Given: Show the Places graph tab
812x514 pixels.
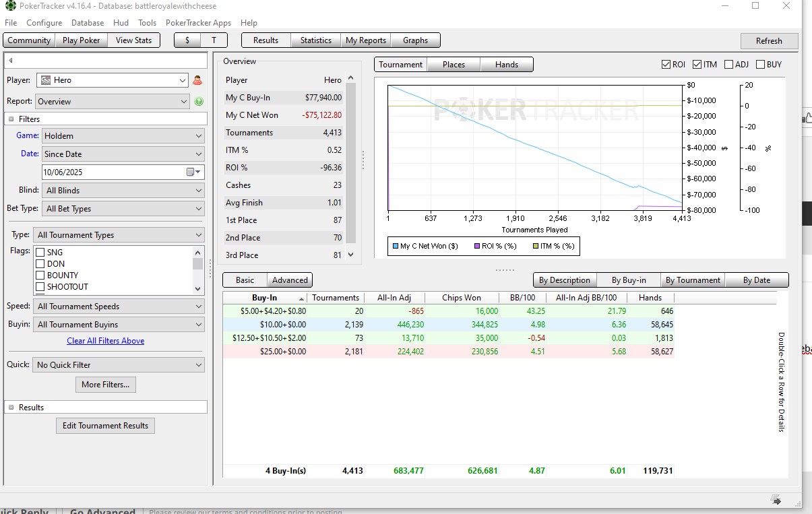Looking at the screenshot, I should pyautogui.click(x=454, y=65).
